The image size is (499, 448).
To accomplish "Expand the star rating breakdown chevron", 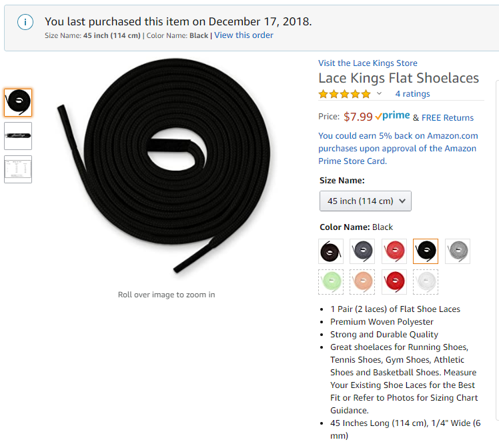I will pyautogui.click(x=379, y=93).
